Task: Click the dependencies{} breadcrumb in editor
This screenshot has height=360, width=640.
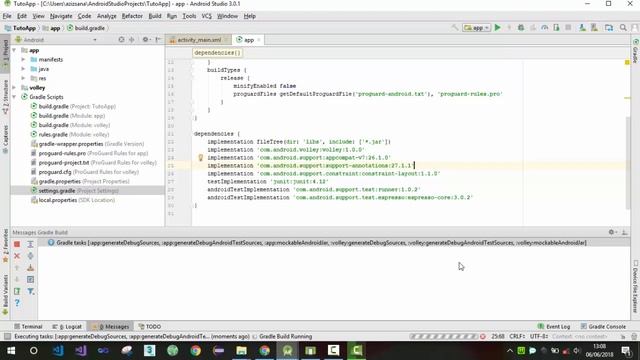Action: pos(217,53)
